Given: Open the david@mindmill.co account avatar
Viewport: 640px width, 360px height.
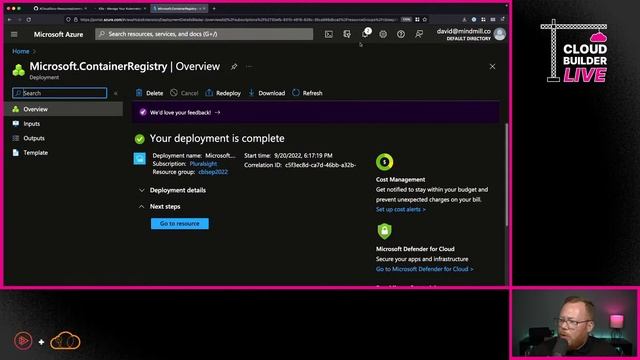Looking at the screenshot, I should pyautogui.click(x=500, y=34).
